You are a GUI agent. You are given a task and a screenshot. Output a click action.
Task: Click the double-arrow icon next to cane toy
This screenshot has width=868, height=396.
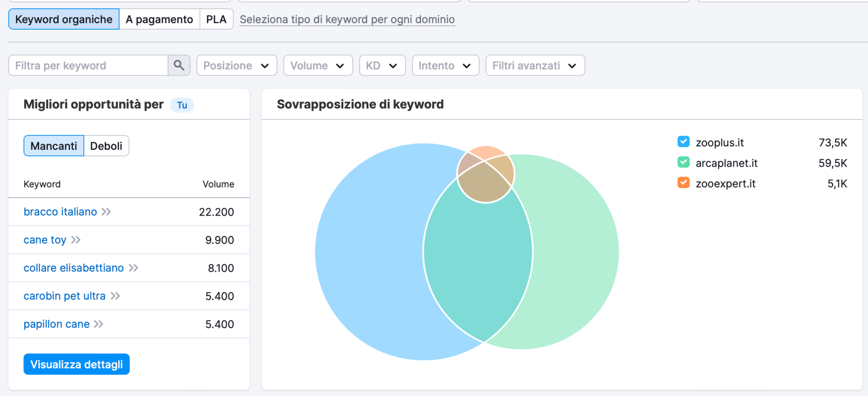pos(76,240)
